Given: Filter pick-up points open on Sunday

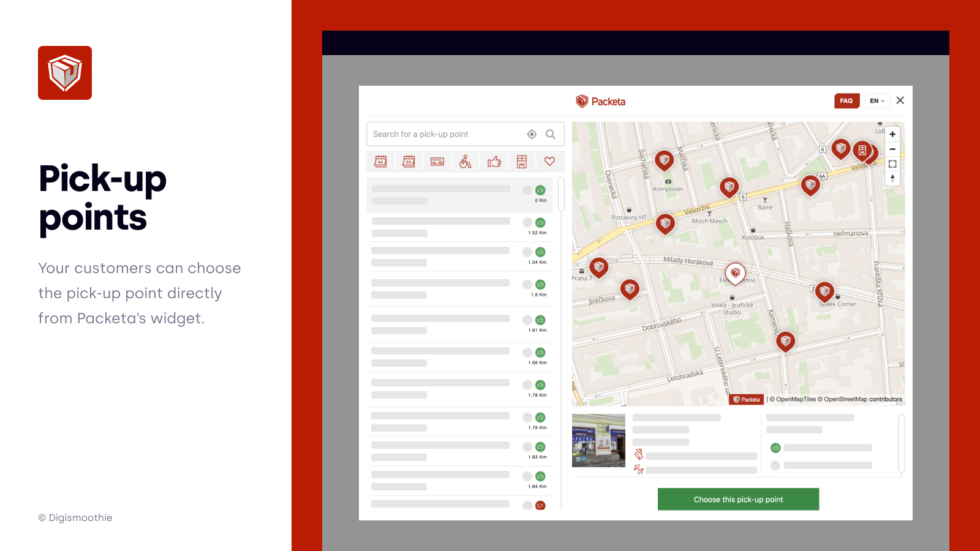Looking at the screenshot, I should [409, 162].
